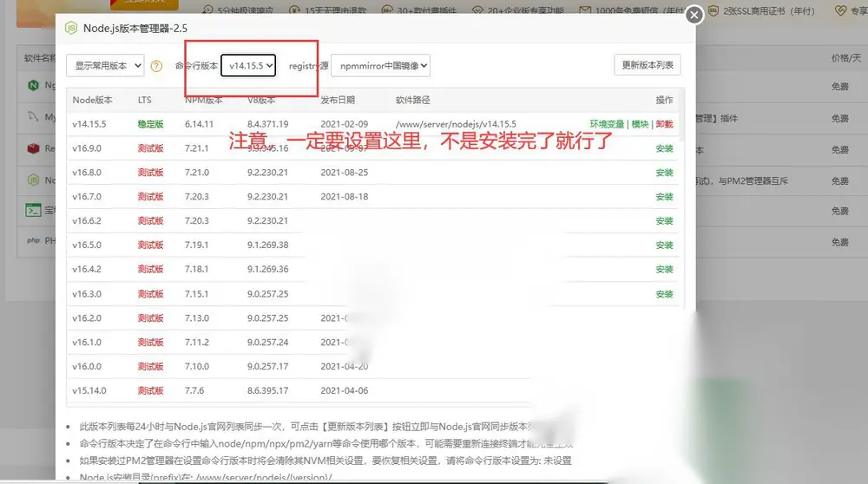Select the v16.3.0 version cell
This screenshot has width=868, height=484.
click(x=86, y=294)
